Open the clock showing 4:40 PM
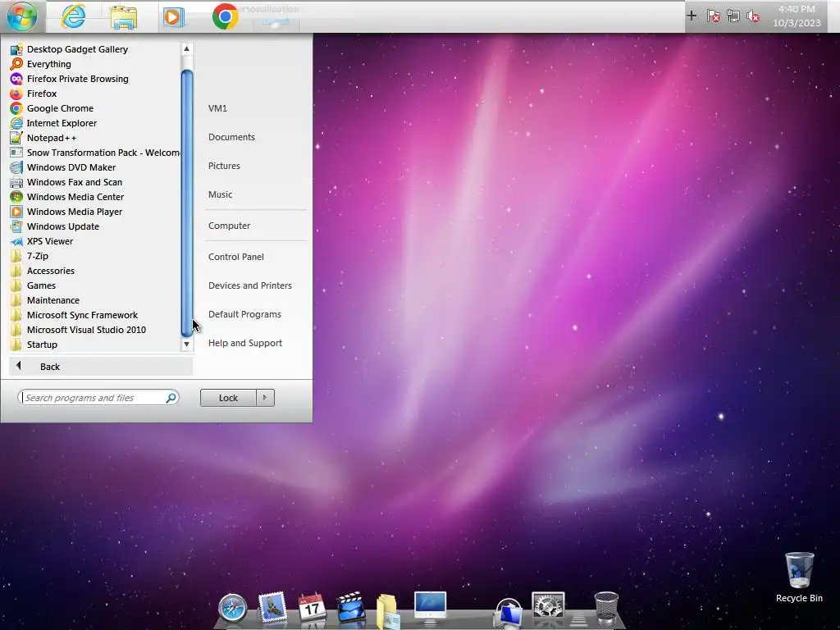Viewport: 840px width, 630px height. click(x=797, y=16)
